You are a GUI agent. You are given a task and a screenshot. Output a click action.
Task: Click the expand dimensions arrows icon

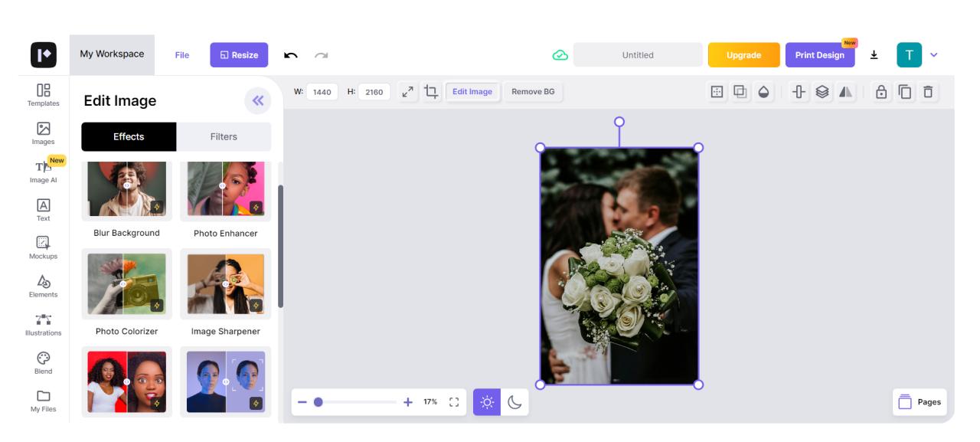click(x=408, y=92)
